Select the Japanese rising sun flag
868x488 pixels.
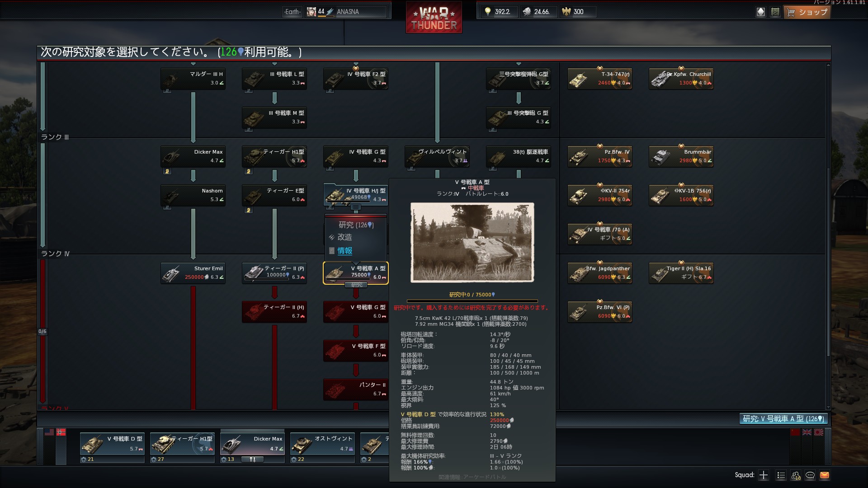pos(819,432)
